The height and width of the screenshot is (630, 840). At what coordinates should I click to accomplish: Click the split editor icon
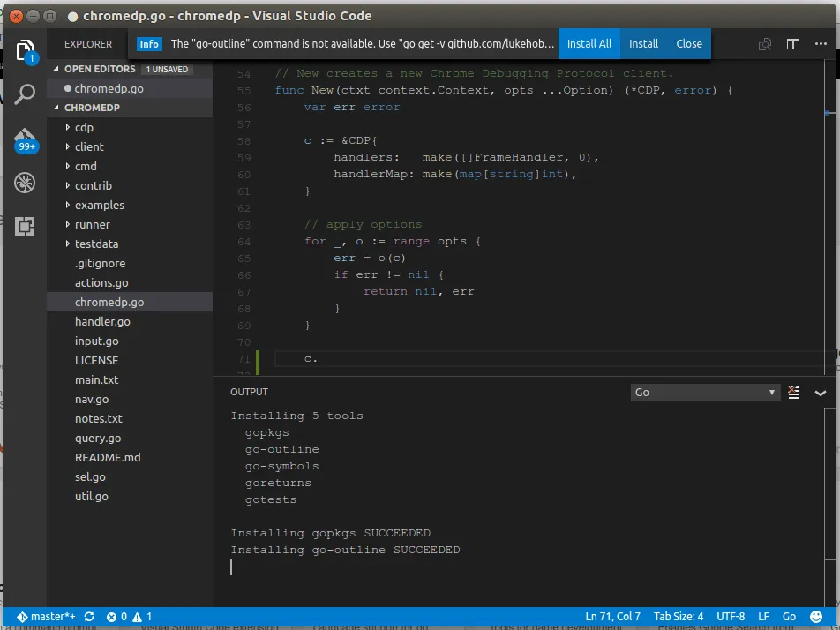[793, 44]
